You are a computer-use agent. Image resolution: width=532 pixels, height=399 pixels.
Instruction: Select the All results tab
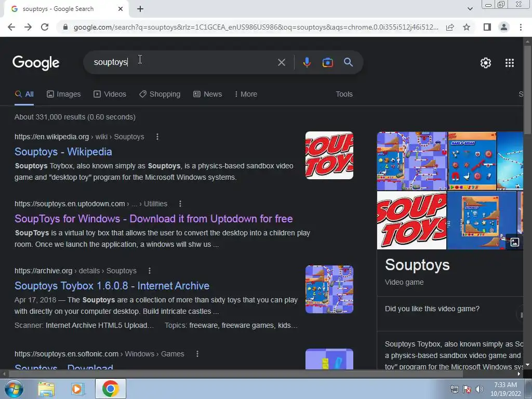(x=24, y=95)
